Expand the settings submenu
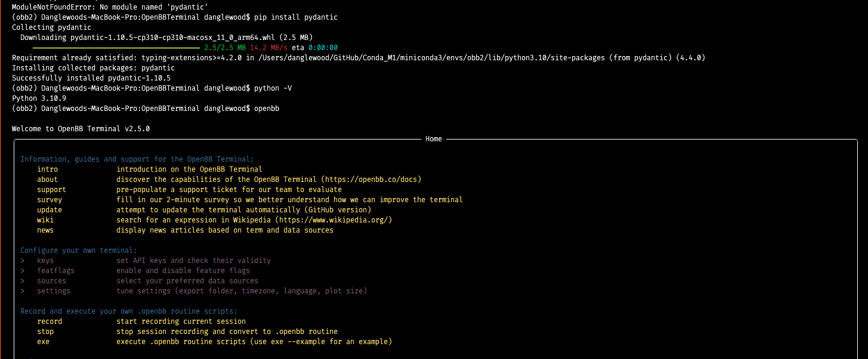 pyautogui.click(x=54, y=290)
